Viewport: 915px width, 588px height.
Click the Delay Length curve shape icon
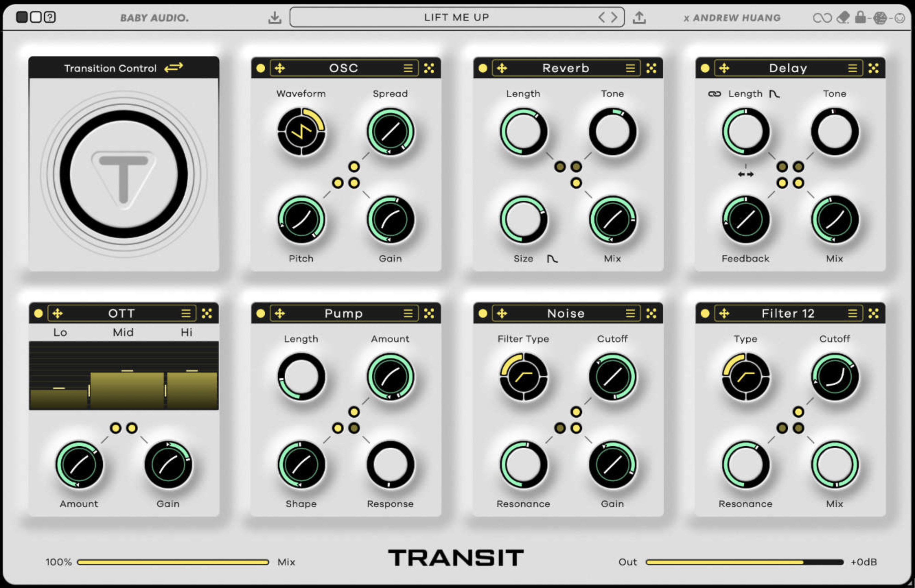[x=774, y=94]
